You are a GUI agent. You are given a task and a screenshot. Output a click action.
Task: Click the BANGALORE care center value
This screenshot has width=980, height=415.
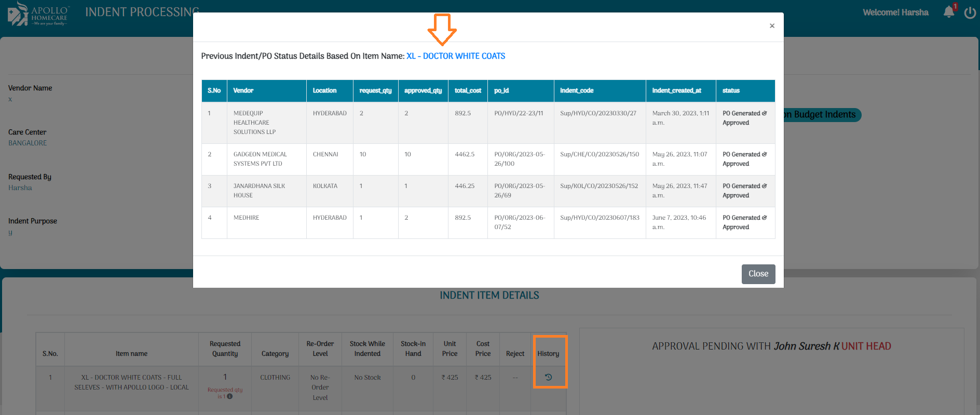click(x=28, y=143)
